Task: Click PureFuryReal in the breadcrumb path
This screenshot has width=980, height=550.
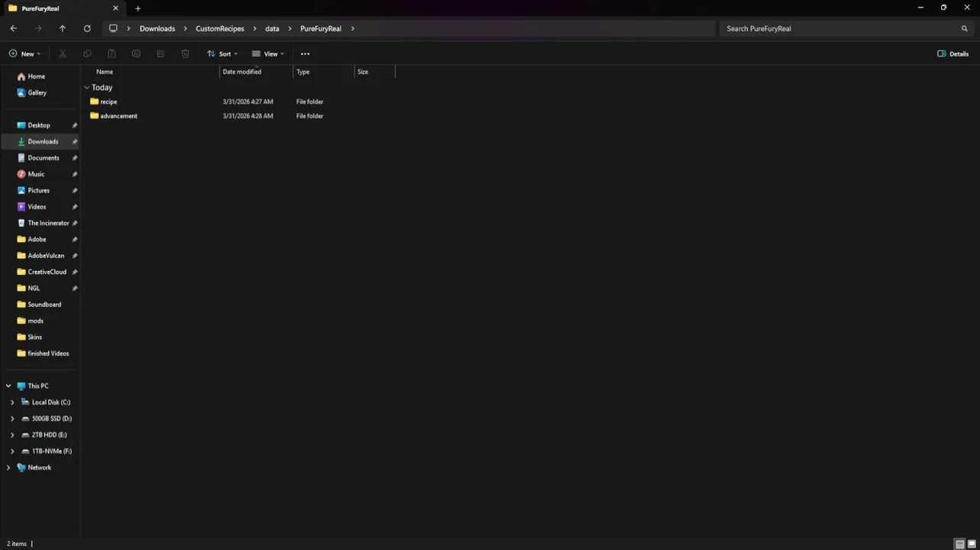Action: 321,28
